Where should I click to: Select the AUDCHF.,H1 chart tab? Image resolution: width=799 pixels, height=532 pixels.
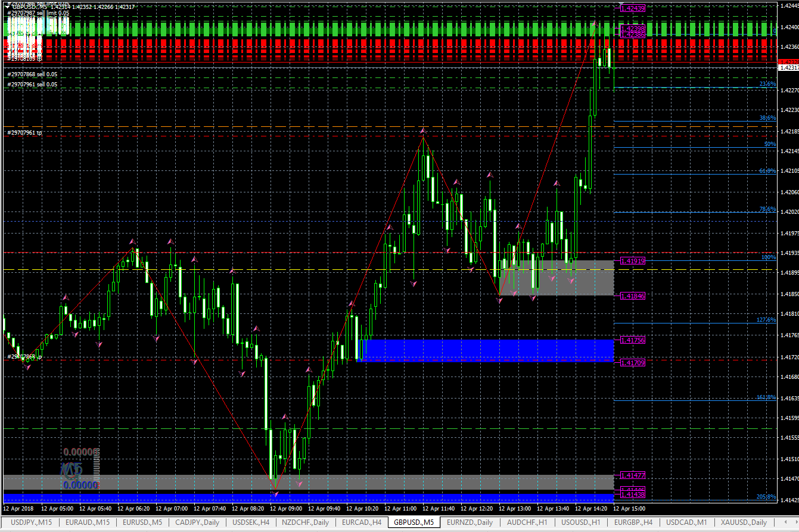click(527, 522)
